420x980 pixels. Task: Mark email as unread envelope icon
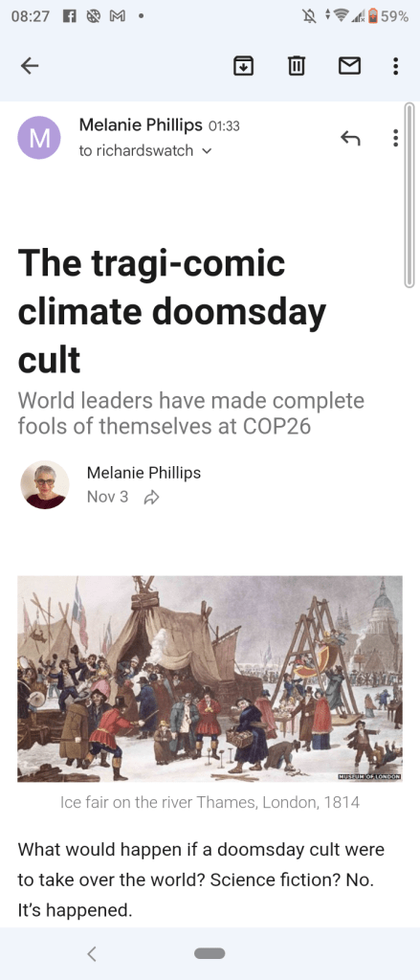tap(349, 66)
